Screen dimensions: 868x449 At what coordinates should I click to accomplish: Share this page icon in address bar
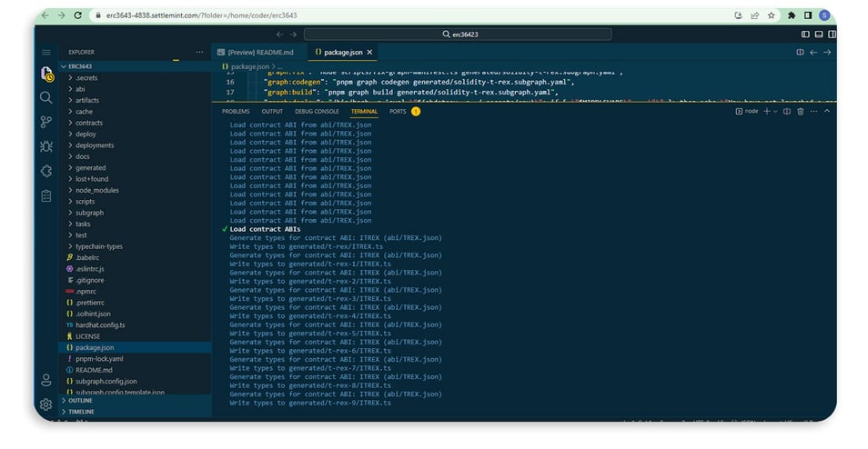point(754,15)
